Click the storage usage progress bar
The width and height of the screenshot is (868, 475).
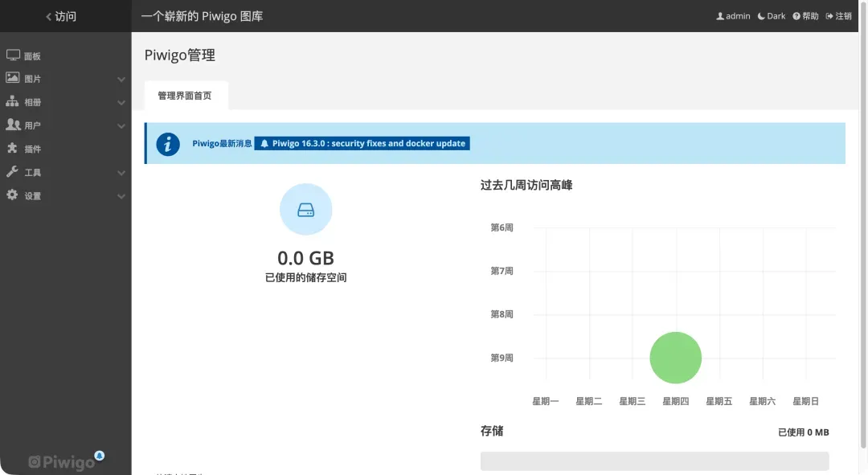click(x=654, y=461)
